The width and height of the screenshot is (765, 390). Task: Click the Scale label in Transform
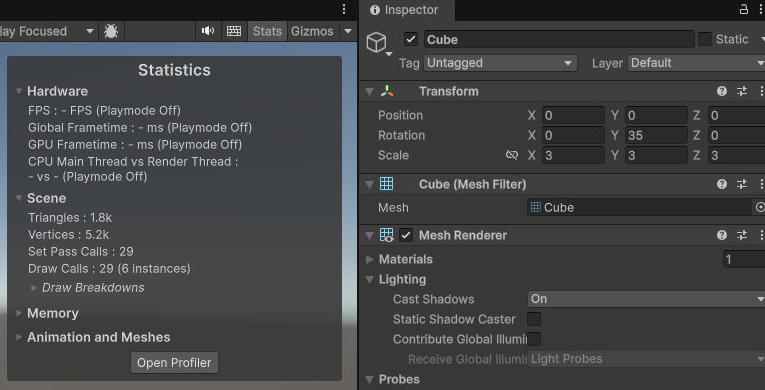(393, 155)
